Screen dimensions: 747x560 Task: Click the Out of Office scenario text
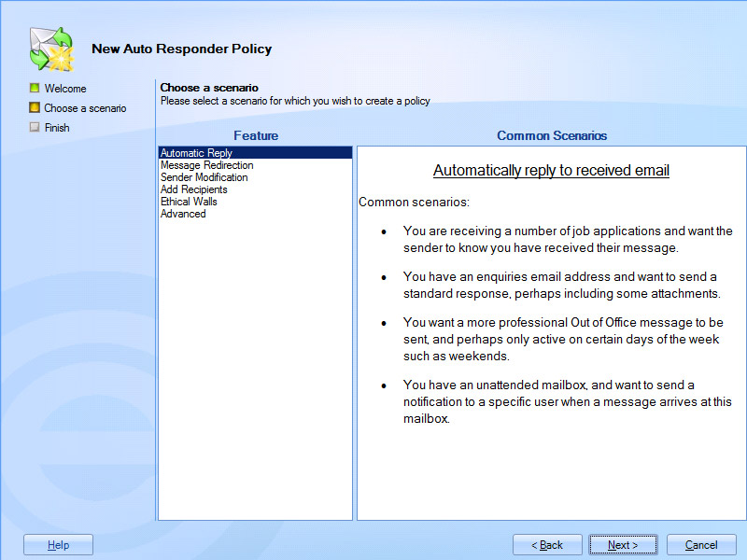(x=563, y=339)
